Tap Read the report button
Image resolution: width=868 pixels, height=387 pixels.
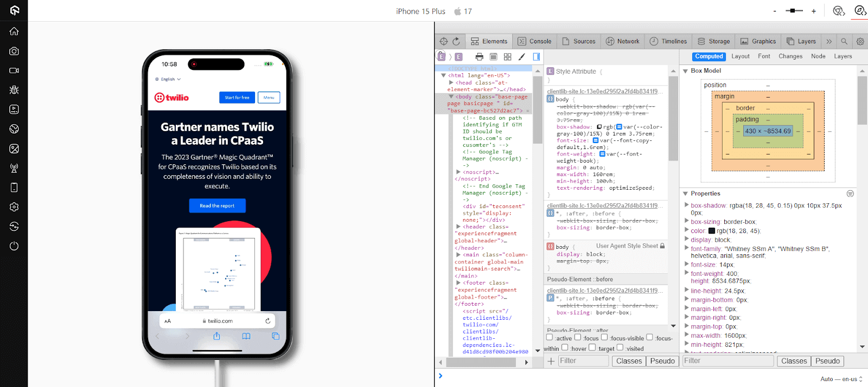(217, 206)
